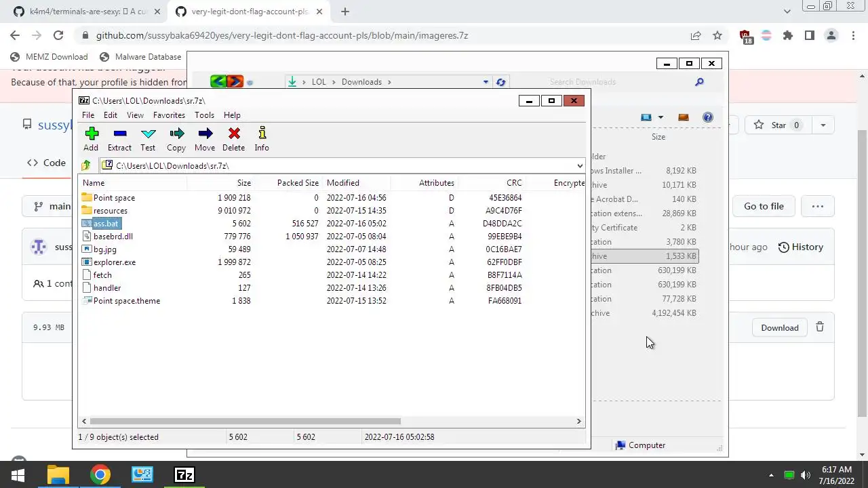Sort by the Attributes column header
This screenshot has height=488, width=868.
coord(424,183)
